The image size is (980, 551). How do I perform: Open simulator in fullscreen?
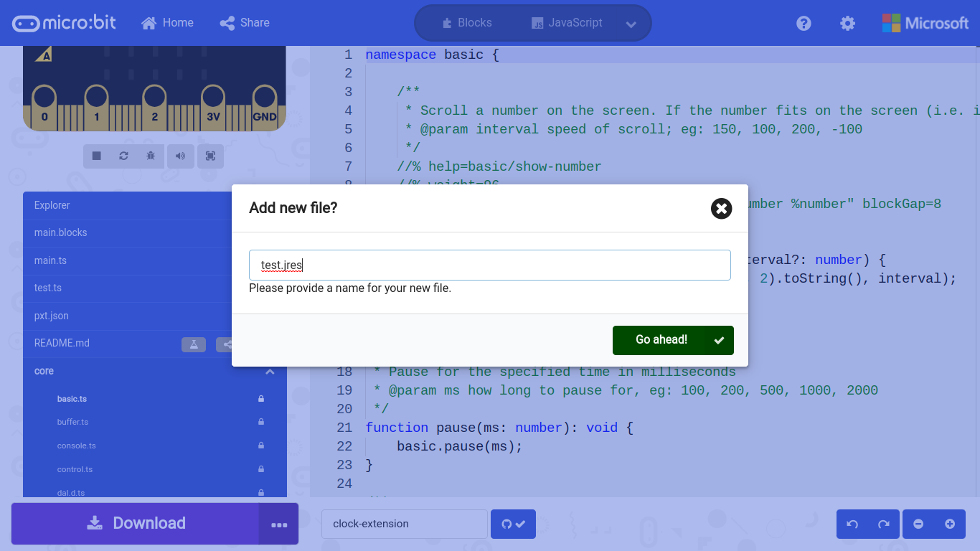[210, 156]
